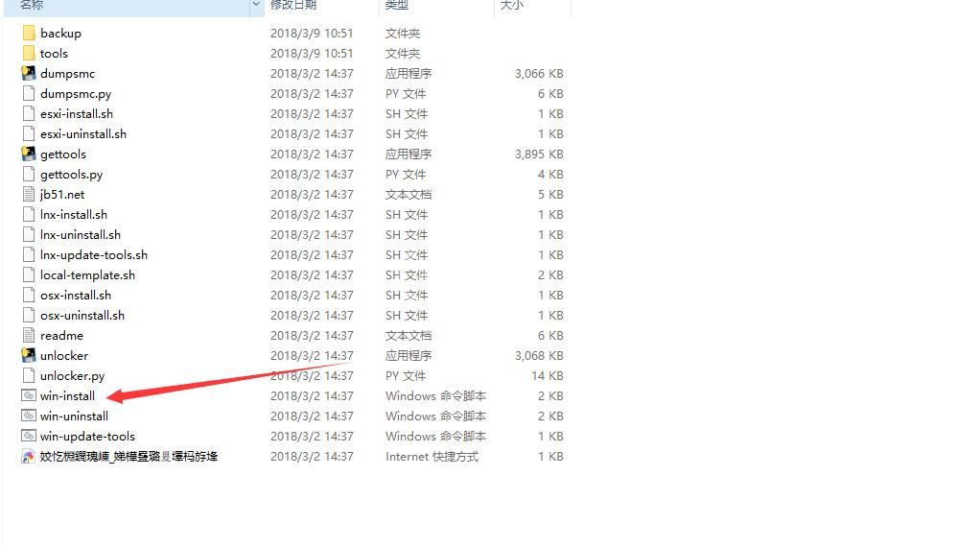Click the win-update-tools file name
The width and height of the screenshot is (980, 547).
(87, 437)
